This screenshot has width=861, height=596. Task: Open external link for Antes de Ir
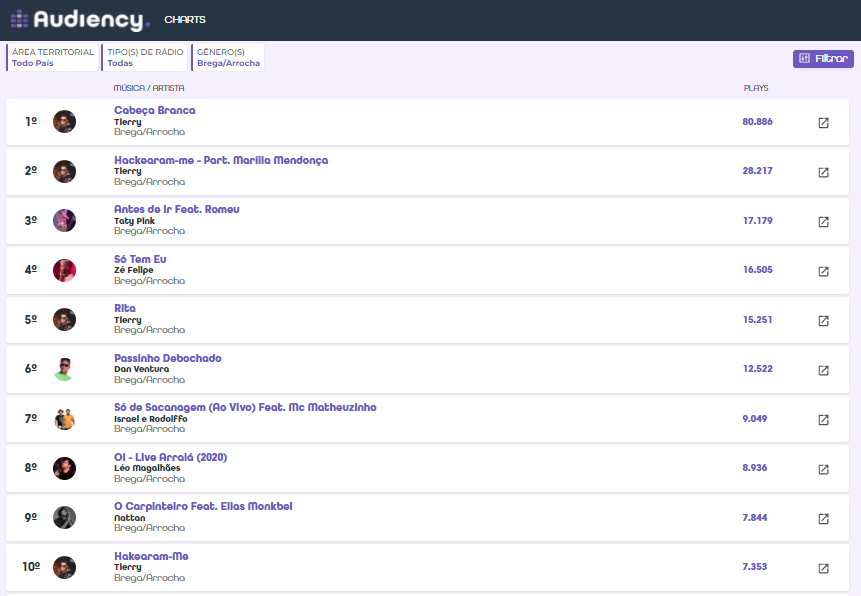[x=823, y=222]
